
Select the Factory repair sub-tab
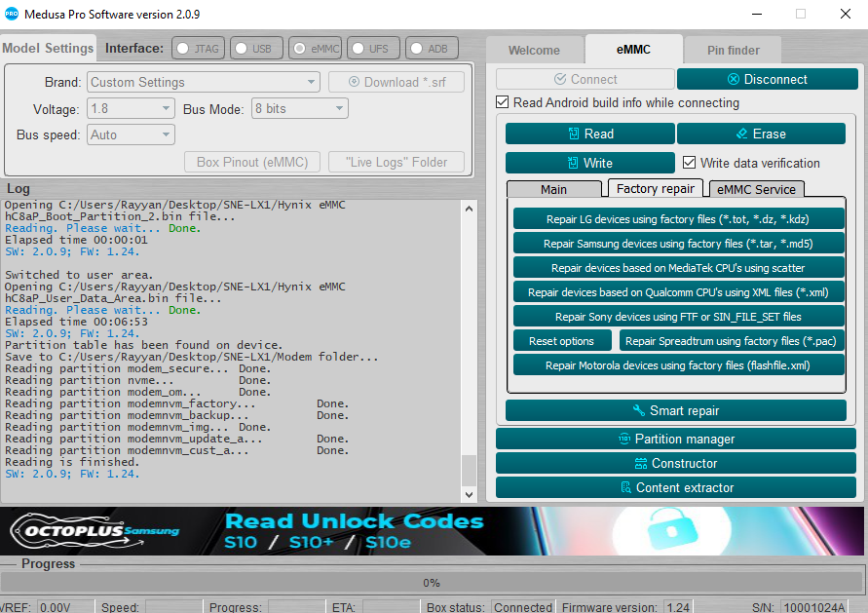(656, 188)
